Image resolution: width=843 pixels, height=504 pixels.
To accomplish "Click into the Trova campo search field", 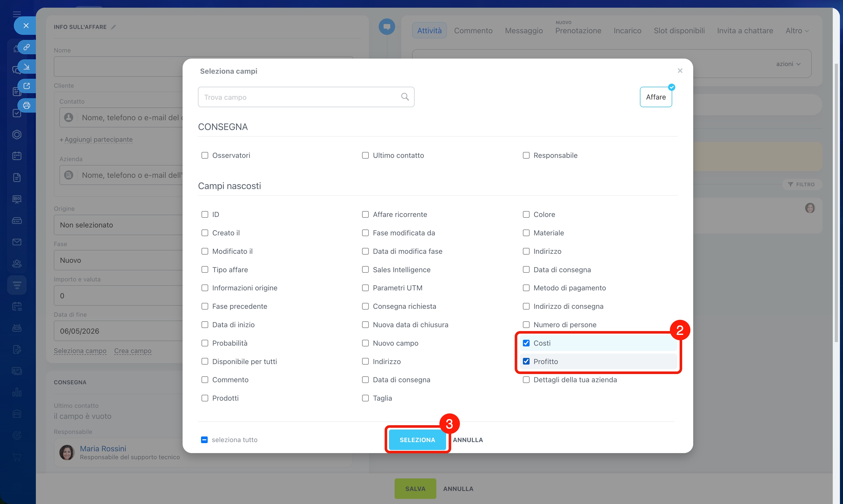I will [299, 97].
